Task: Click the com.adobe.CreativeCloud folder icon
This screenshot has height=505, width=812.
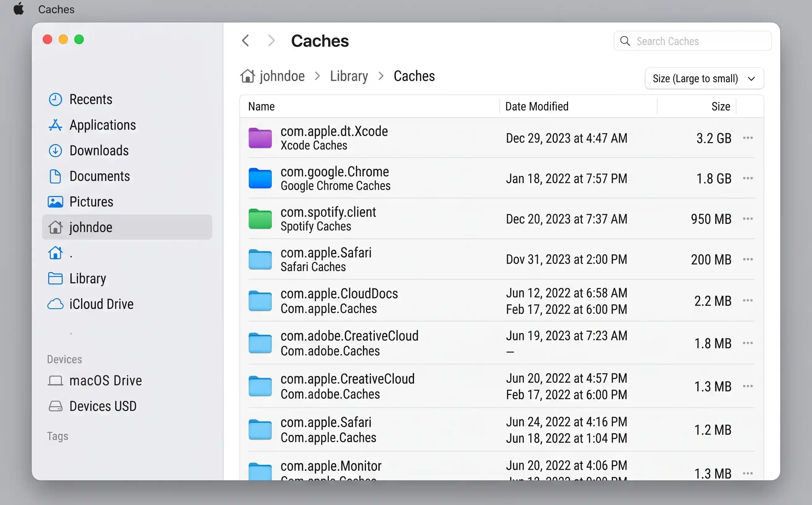Action: pos(260,343)
